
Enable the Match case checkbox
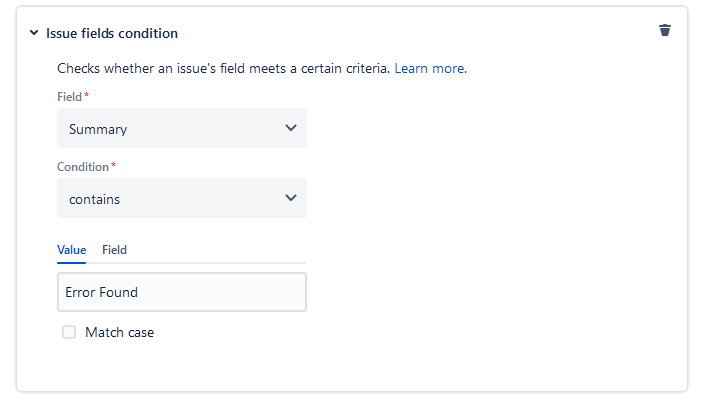click(x=69, y=332)
